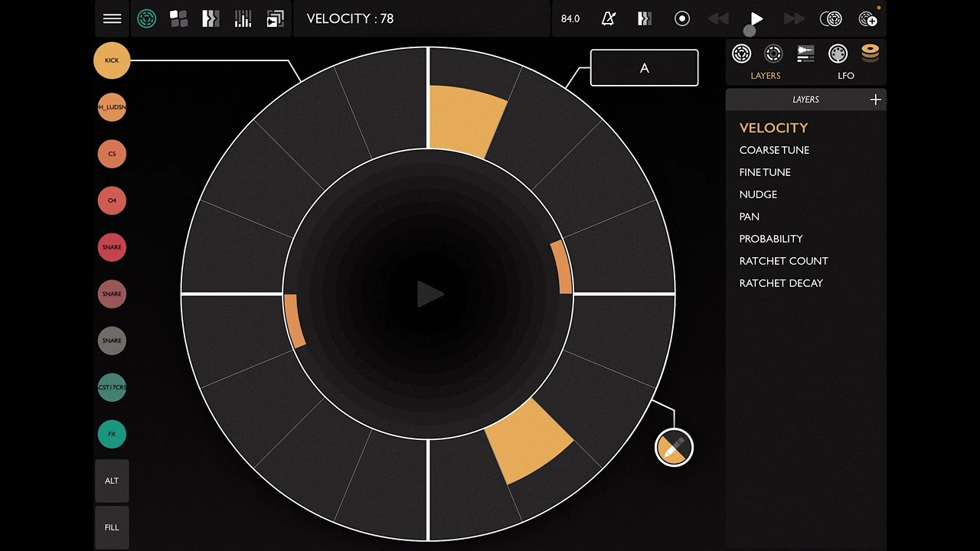Click the VELOCITY : 78 readout
This screenshot has width=980, height=551.
(350, 18)
